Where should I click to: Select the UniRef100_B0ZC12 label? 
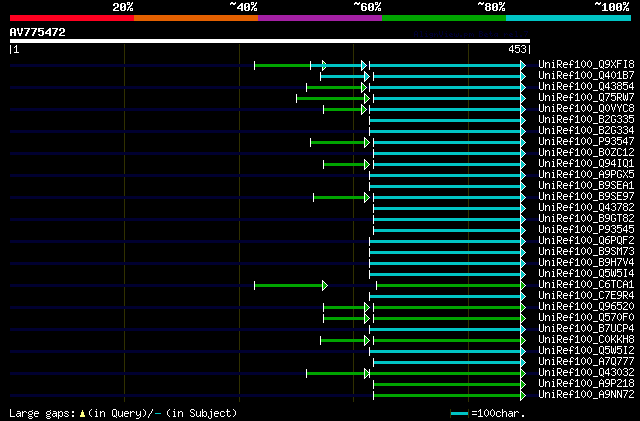point(586,153)
